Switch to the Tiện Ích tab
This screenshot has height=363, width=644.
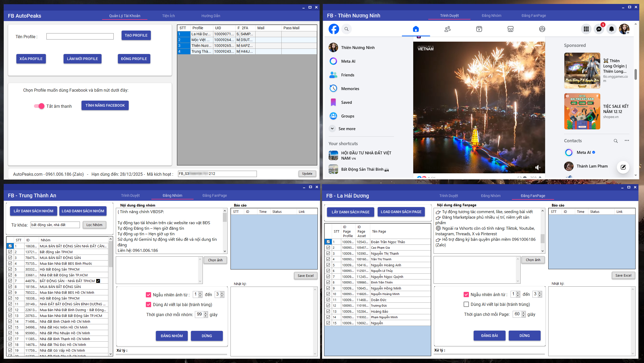coord(168,16)
